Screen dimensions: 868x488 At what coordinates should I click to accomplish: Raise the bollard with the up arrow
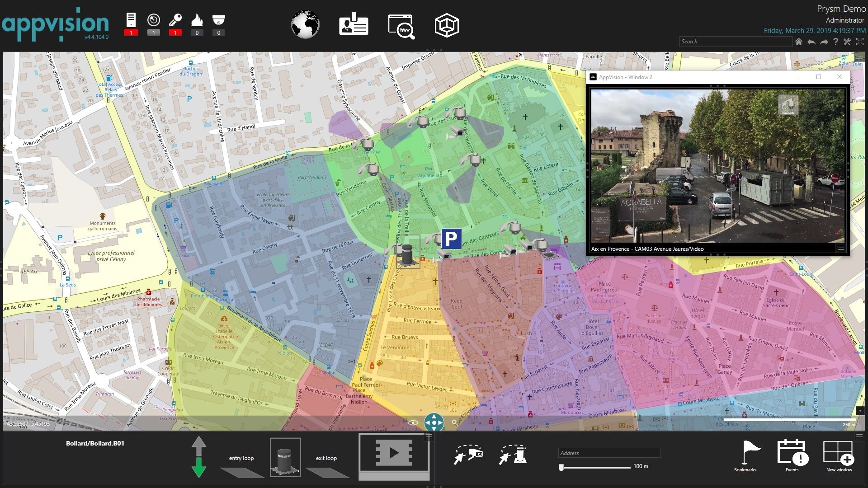198,446
